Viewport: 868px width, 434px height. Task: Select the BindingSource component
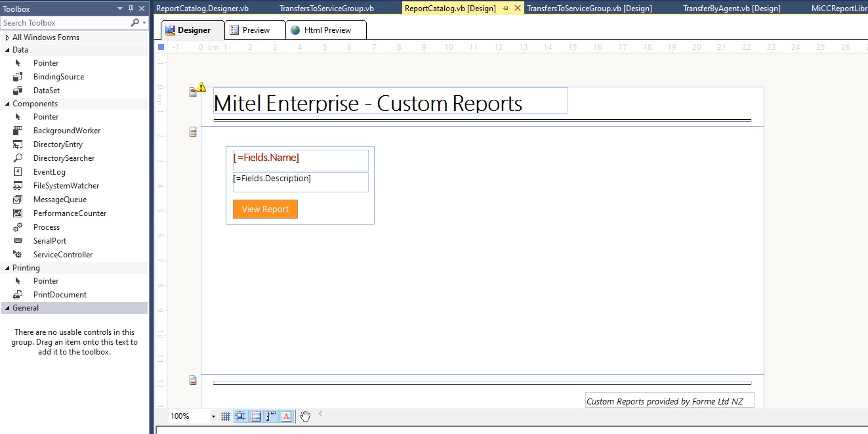pyautogui.click(x=73, y=77)
